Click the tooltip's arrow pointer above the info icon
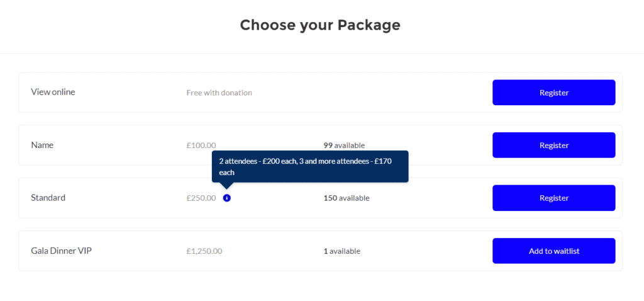Image resolution: width=644 pixels, height=301 pixels. 226,186
